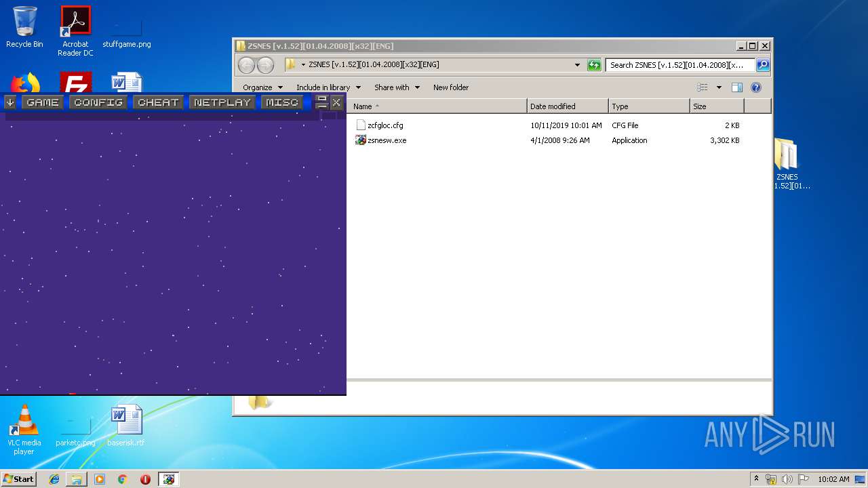Viewport: 868px width, 488px height.
Task: Toggle the preview pane icon
Action: point(737,87)
